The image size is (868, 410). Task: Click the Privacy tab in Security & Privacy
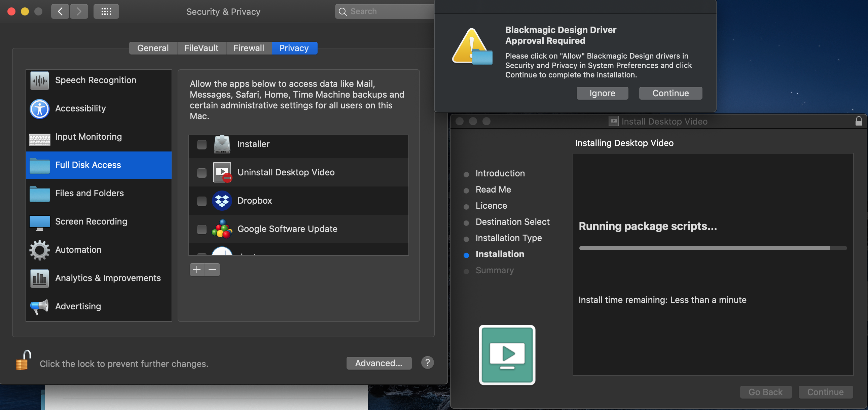coord(294,48)
